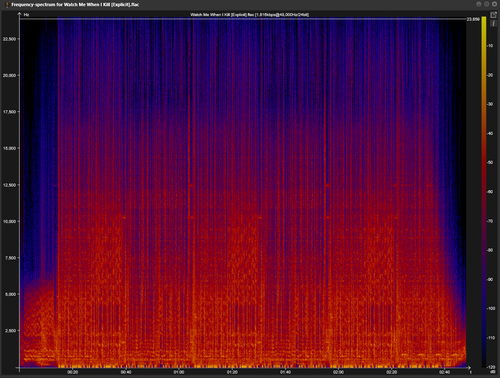Click the Hz unit label at axis top
The height and width of the screenshot is (378, 500).
(26, 15)
